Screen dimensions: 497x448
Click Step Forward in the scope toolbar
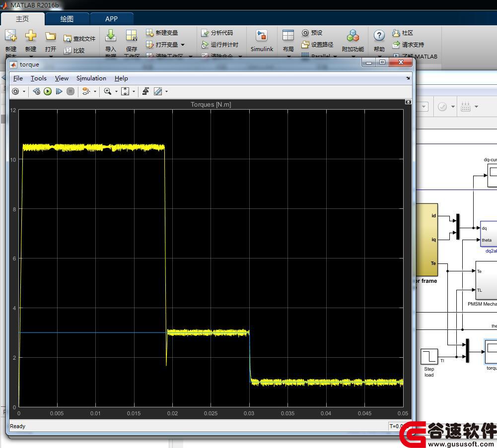click(59, 92)
